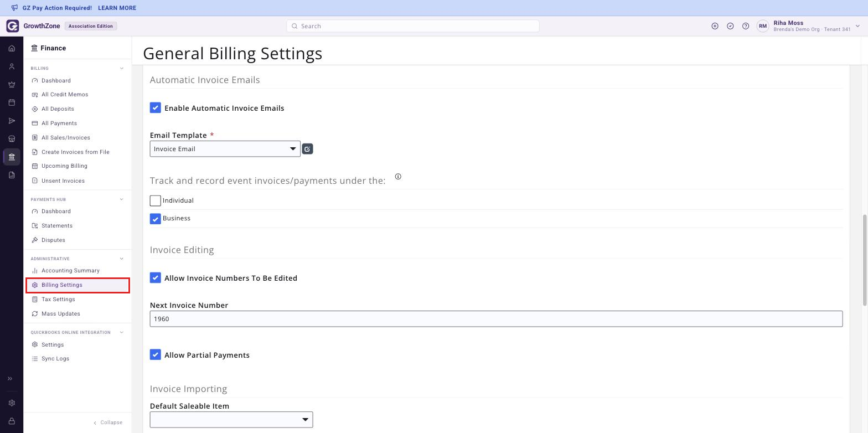
Task: Open the report document icon in left rail
Action: point(12,175)
